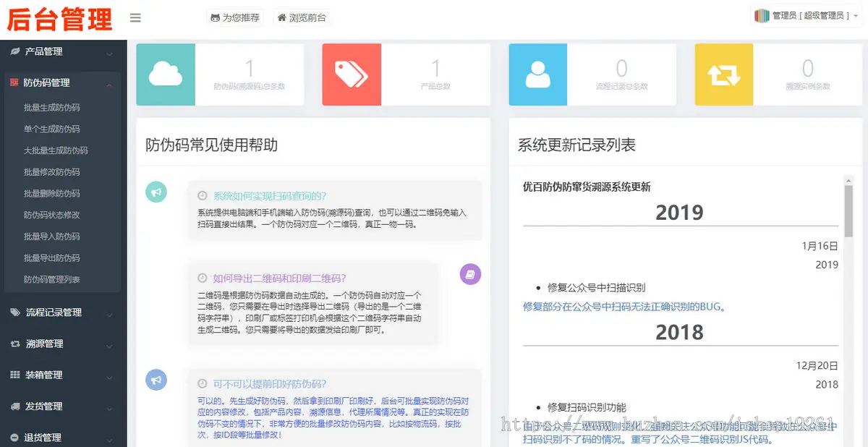Click the 12月20日 date text
Viewport: 868px width, 447px height.
click(817, 366)
